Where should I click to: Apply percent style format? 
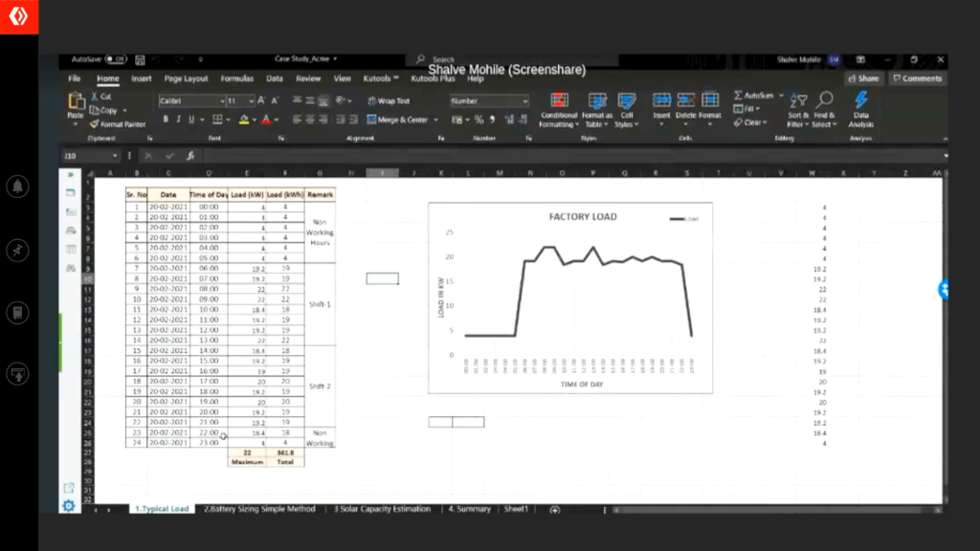[x=479, y=120]
